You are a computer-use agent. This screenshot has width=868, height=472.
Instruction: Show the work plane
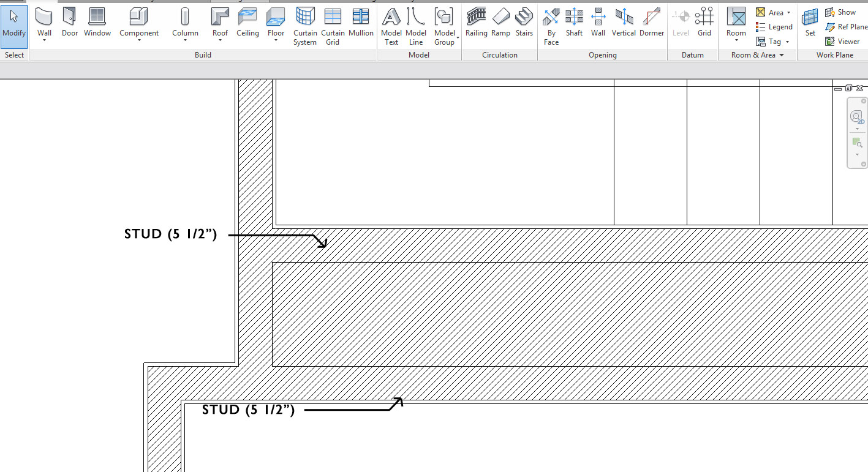[840, 12]
